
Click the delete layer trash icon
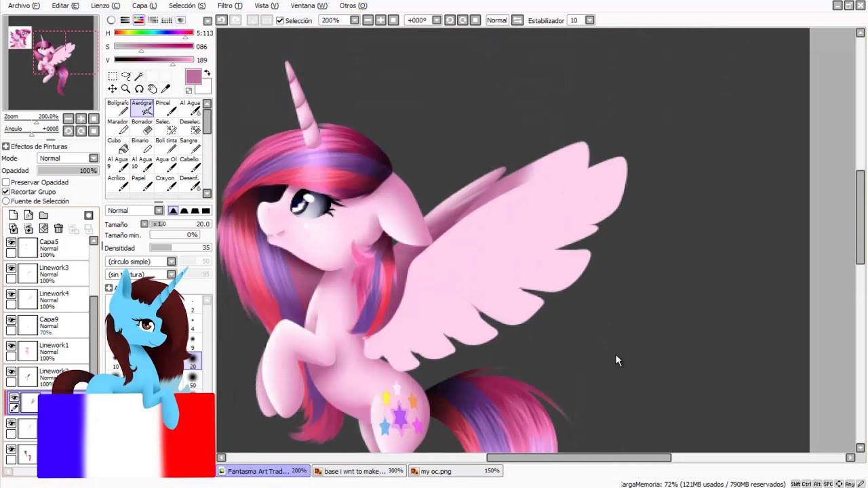click(x=58, y=229)
